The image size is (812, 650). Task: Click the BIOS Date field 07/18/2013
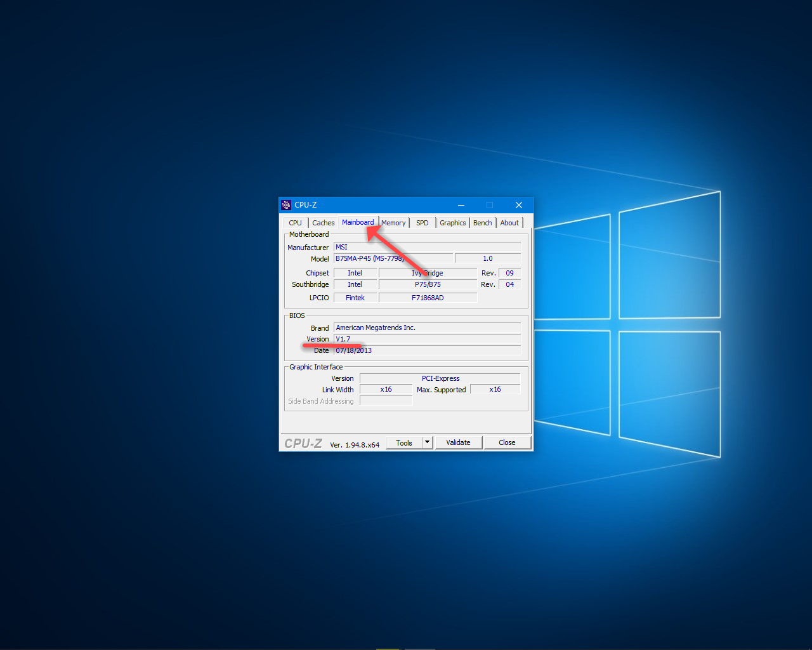click(x=428, y=351)
